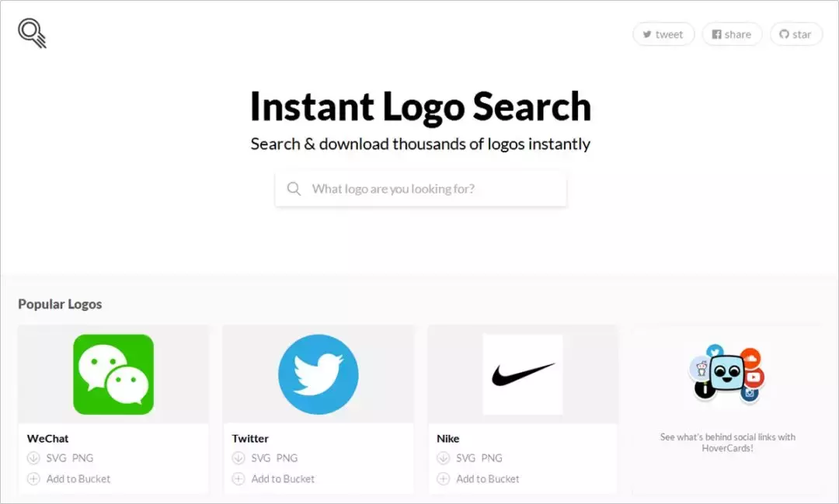Image resolution: width=839 pixels, height=504 pixels.
Task: Click the plus icon for Nike bucket
Action: 444,479
